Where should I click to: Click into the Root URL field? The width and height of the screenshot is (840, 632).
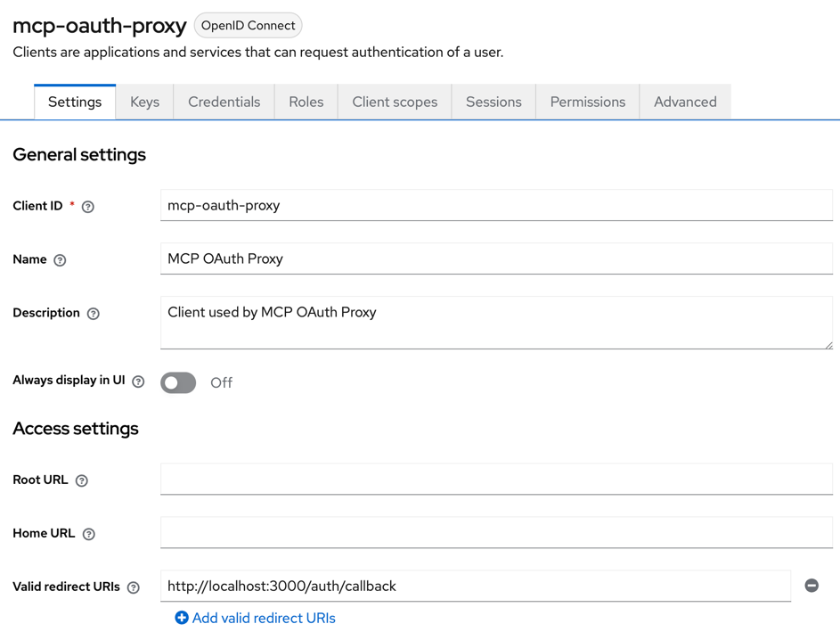click(495, 479)
